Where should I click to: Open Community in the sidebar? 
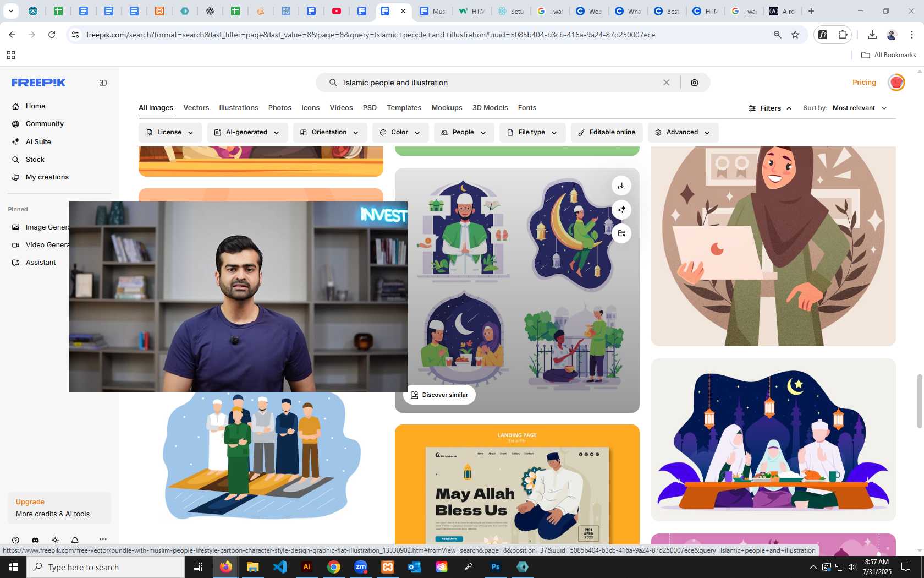(45, 124)
